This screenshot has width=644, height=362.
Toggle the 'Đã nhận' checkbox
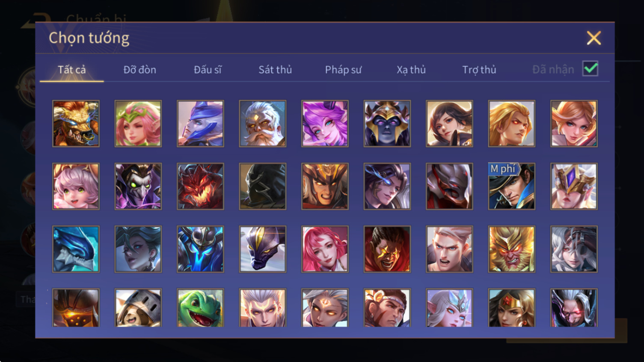(590, 68)
